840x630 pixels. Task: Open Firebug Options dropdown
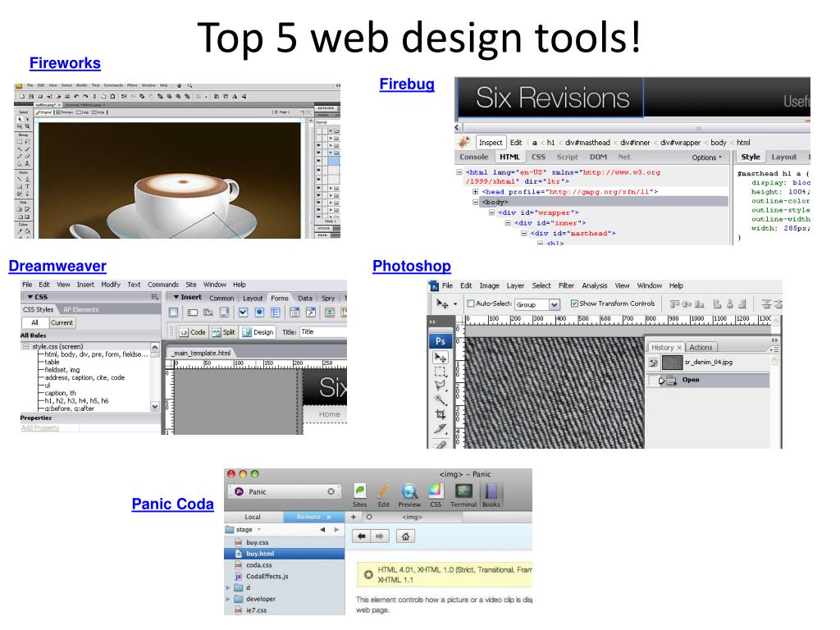[706, 157]
